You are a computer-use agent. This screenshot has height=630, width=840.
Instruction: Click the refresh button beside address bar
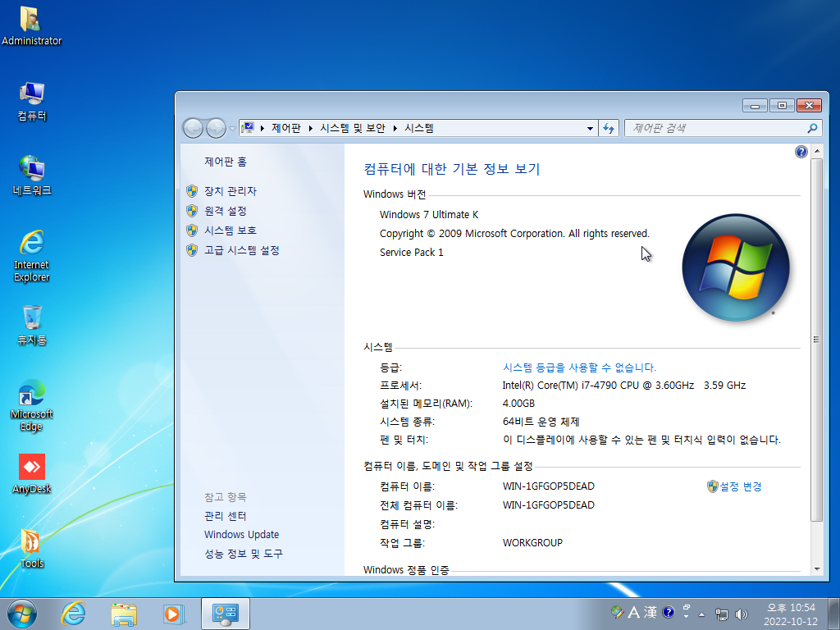(x=609, y=128)
